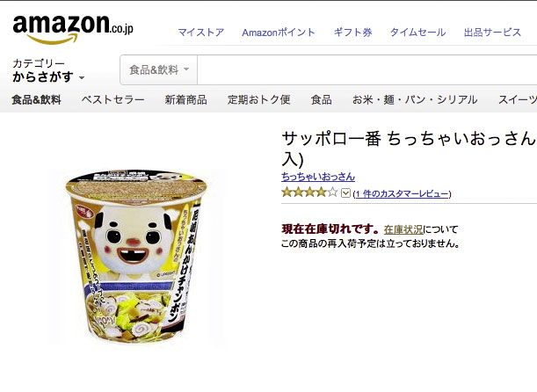Open the 1件のカスタマーレビュー link
The height and width of the screenshot is (392, 537).
pos(402,193)
